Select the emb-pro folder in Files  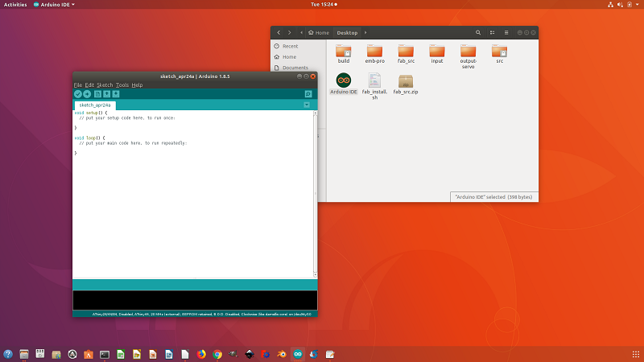point(374,54)
